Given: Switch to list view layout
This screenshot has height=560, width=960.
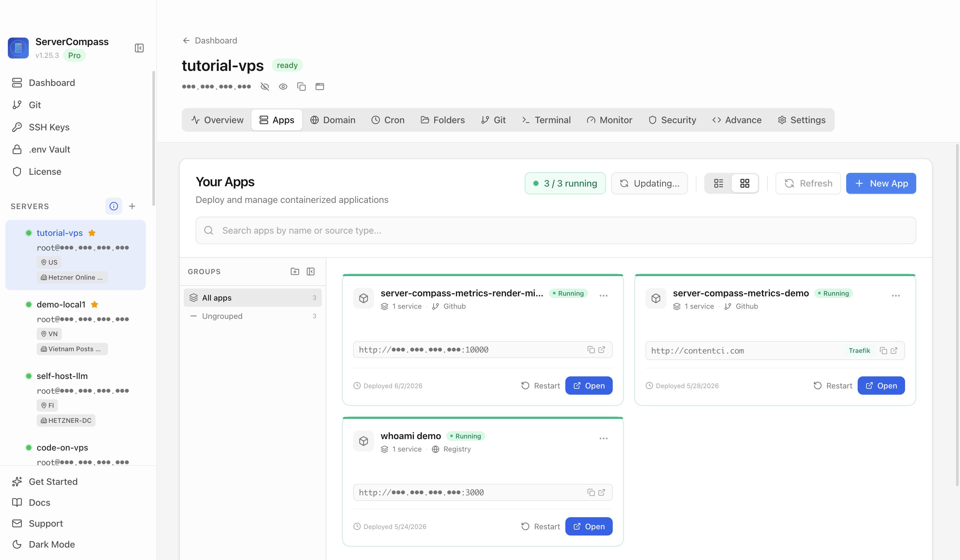Looking at the screenshot, I should click(718, 184).
